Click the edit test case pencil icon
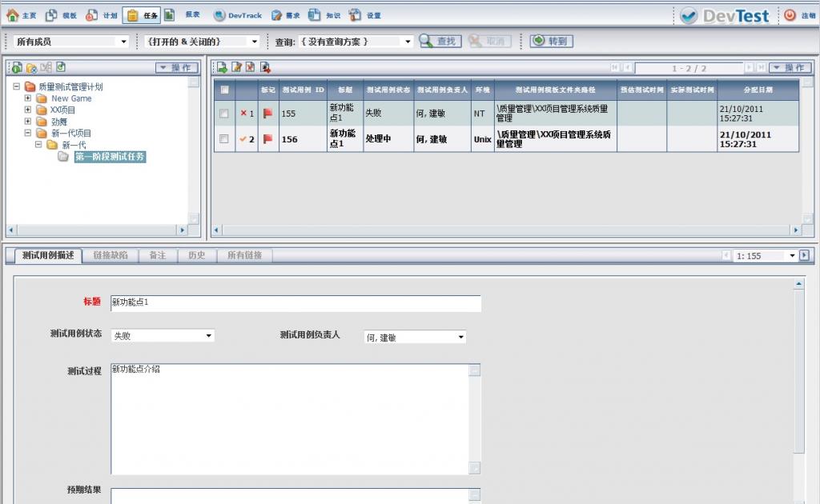Image resolution: width=820 pixels, height=504 pixels. coord(236,68)
